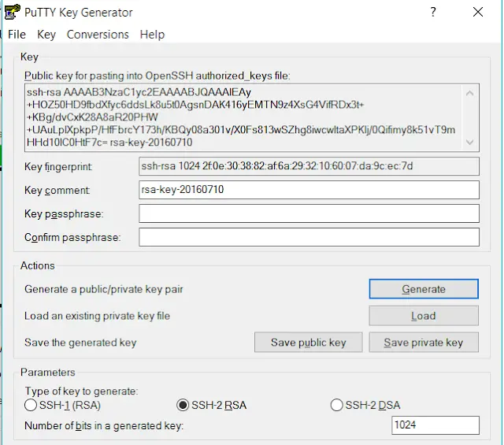Open the Conversions menu
504x445 pixels.
(98, 35)
